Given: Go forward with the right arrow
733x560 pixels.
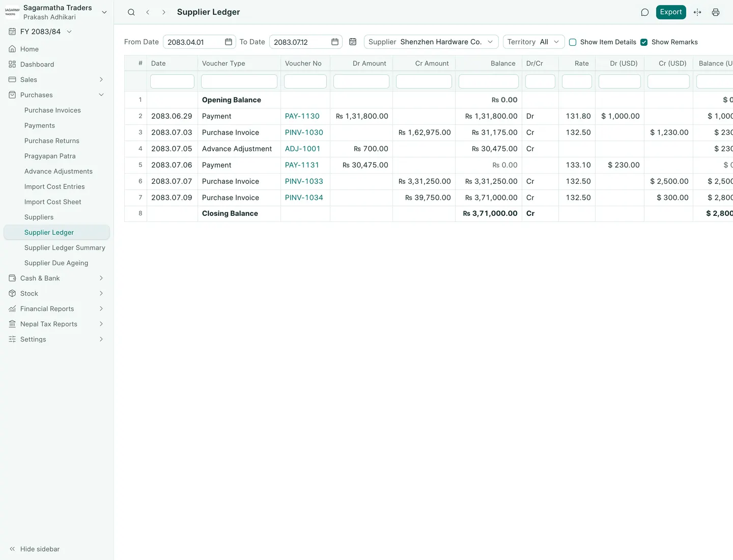Looking at the screenshot, I should click(163, 12).
